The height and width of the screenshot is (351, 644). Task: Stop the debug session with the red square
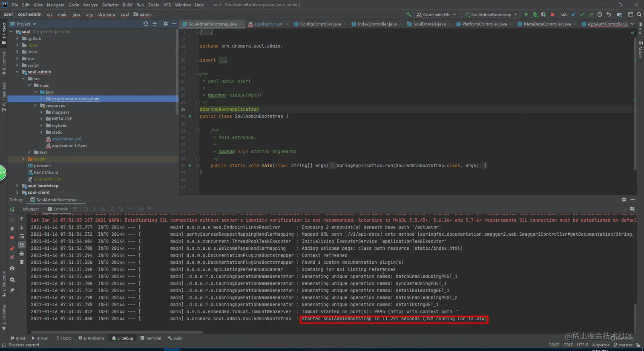click(x=12, y=237)
